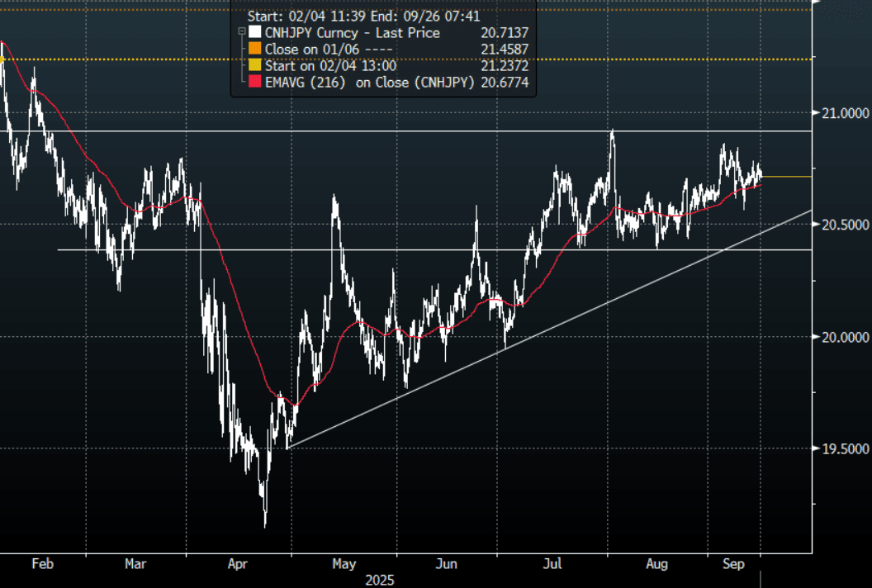Select 'EMAVG (216) on Close (CNHJPY)' label
This screenshot has width=872, height=588.
(370, 83)
